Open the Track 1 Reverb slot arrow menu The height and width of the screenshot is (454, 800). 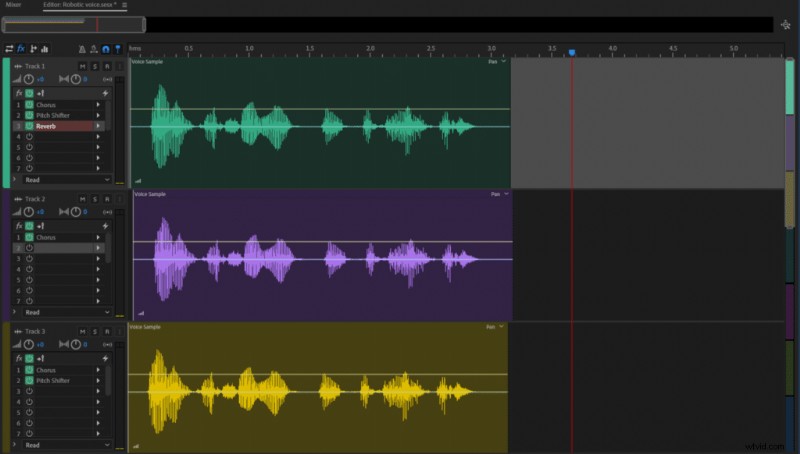98,126
